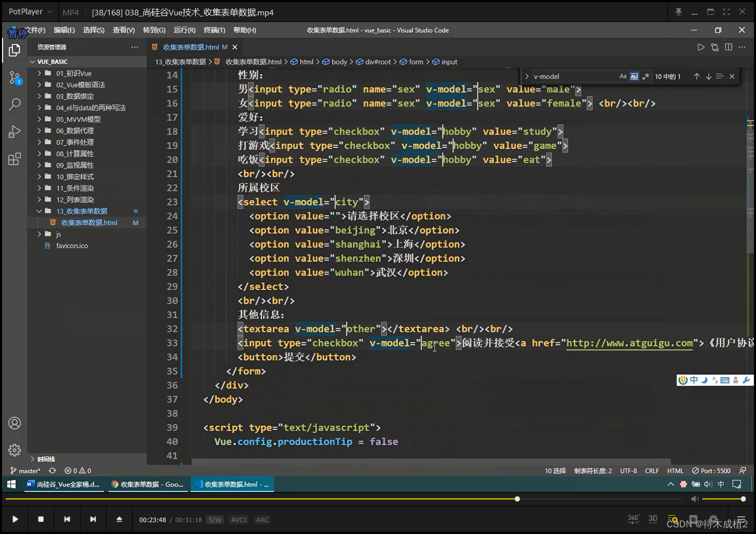Click the Run file play icon in editor
The height and width of the screenshot is (534, 756).
[701, 47]
